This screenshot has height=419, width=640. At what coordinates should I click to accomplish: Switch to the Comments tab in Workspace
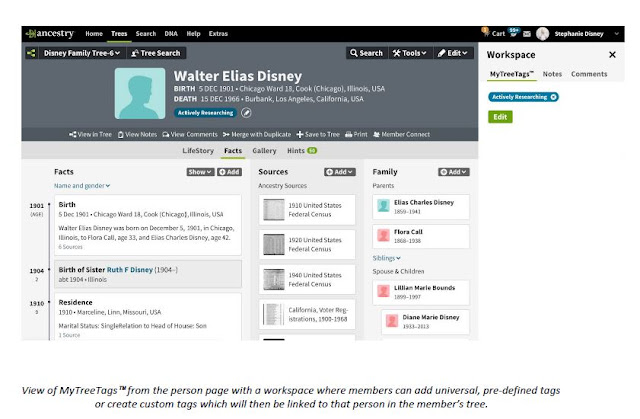589,74
